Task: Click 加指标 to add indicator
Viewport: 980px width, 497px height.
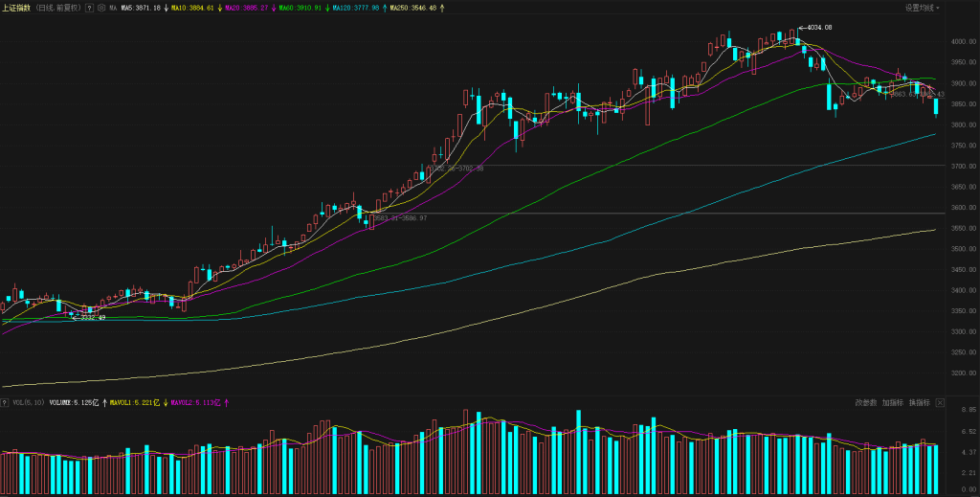Action: (892, 403)
